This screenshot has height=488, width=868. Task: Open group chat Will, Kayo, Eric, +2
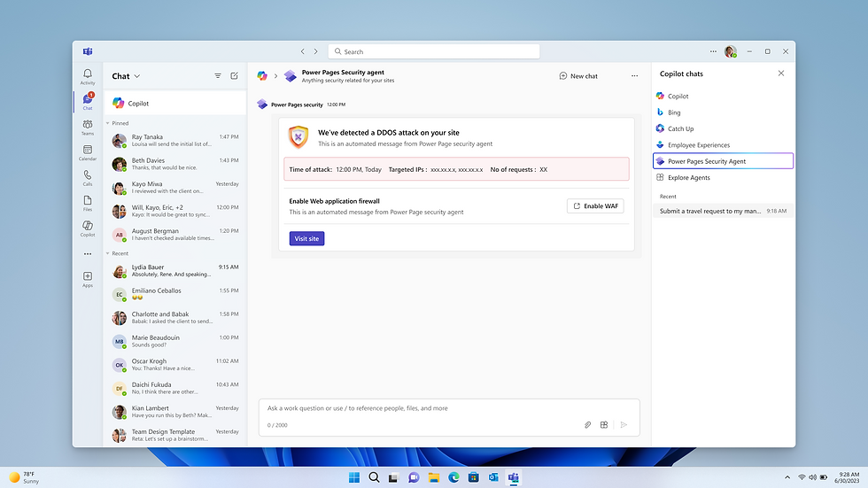pyautogui.click(x=175, y=211)
